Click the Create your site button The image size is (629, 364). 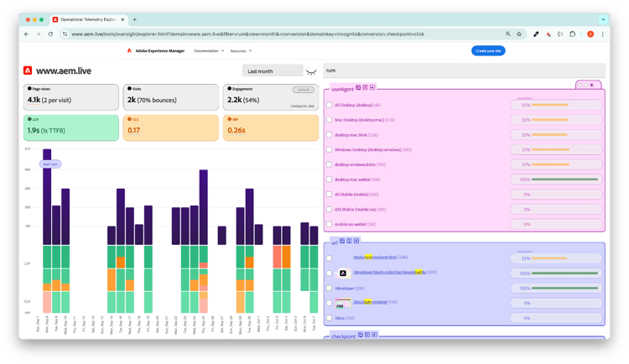(x=487, y=50)
